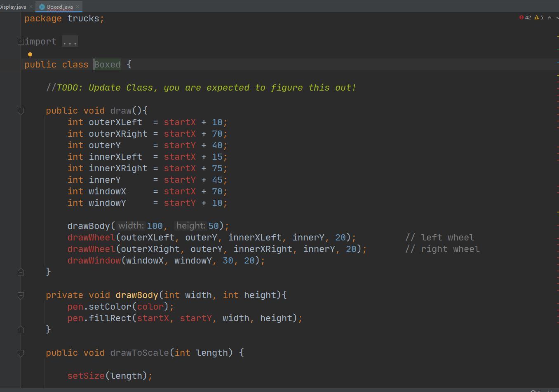559x392 pixels.
Task: Click the variable outerY declaration
Action: (105, 145)
